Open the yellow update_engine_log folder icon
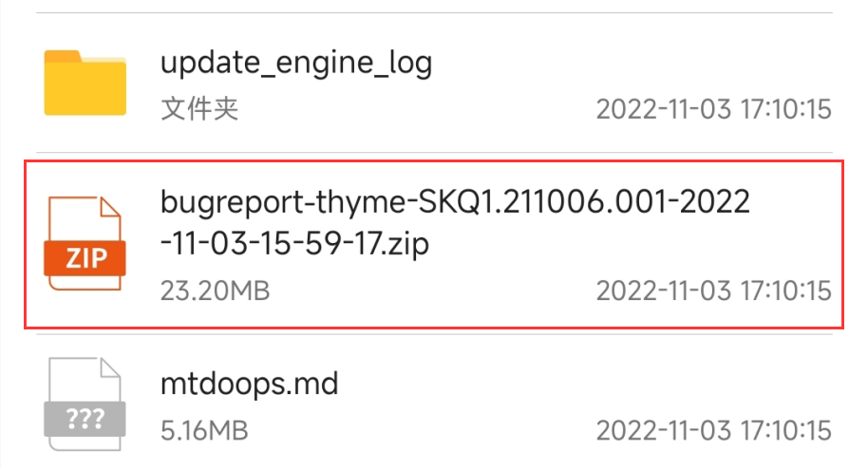Screen dimensions: 868x469 coord(85,83)
